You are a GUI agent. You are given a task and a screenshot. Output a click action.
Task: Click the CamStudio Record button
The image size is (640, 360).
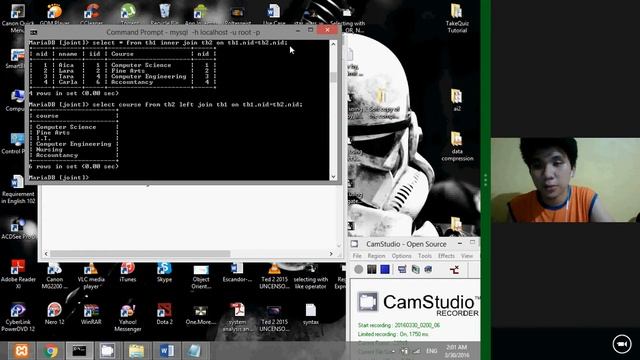click(358, 269)
